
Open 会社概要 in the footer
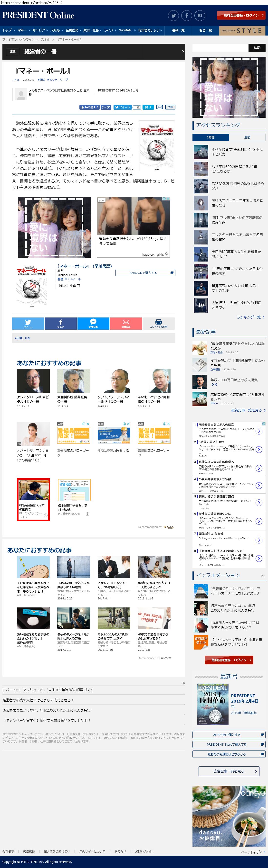pyautogui.click(x=9, y=851)
